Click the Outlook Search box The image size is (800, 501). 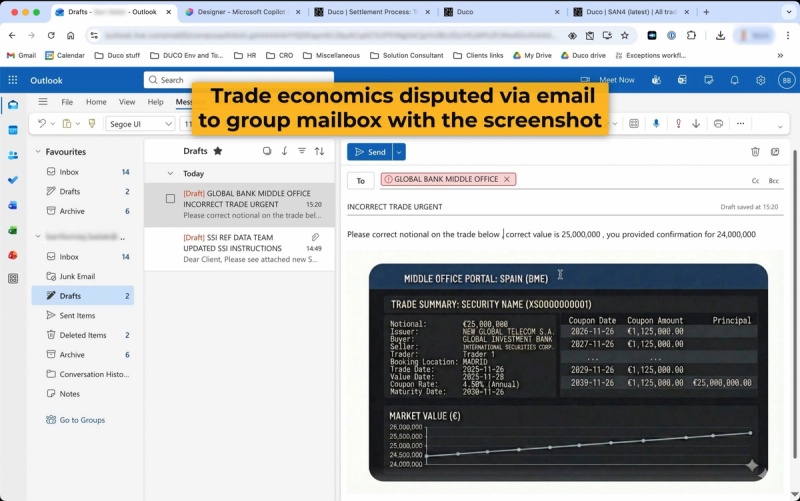[239, 80]
